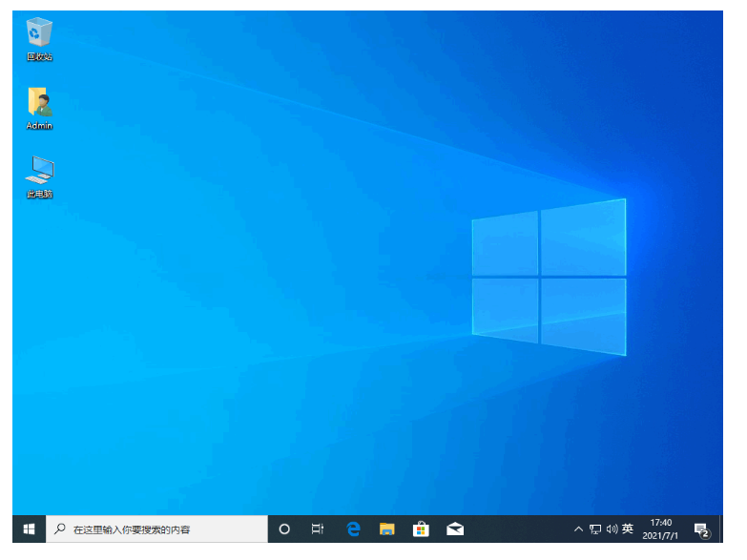Open Cortana from the taskbar circle icon
This screenshot has width=747, height=560.
[x=284, y=529]
